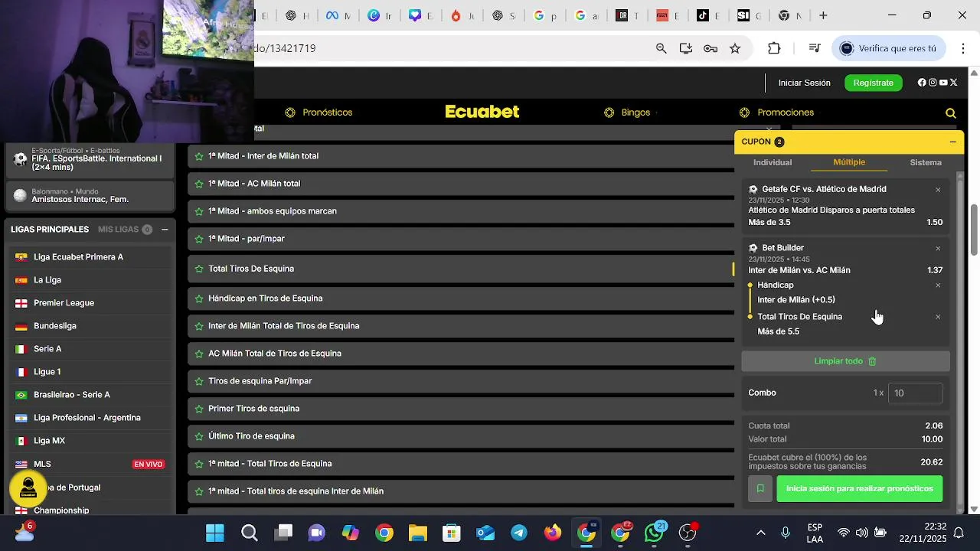Image resolution: width=980 pixels, height=551 pixels.
Task: Switch to the Sistema bet tab
Action: 926,162
